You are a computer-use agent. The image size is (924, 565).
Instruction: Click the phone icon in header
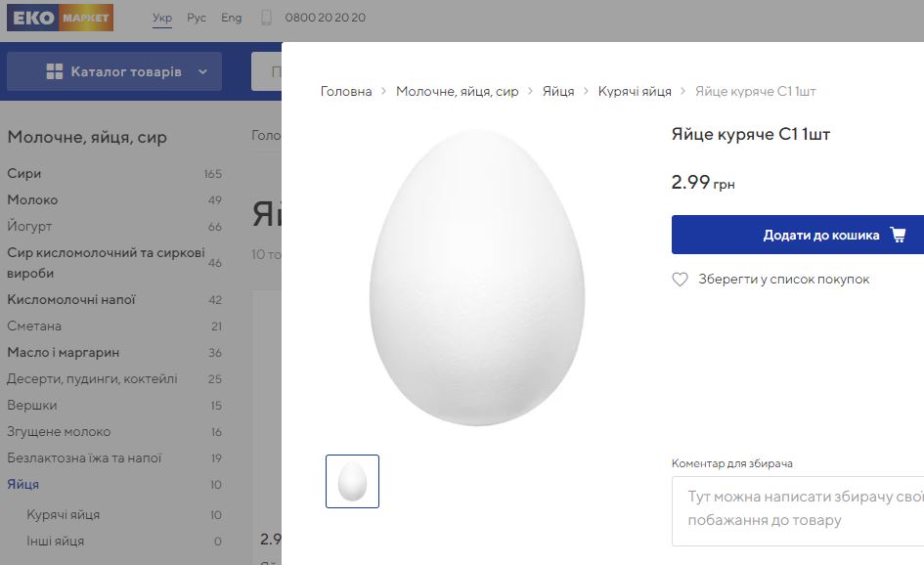266,18
